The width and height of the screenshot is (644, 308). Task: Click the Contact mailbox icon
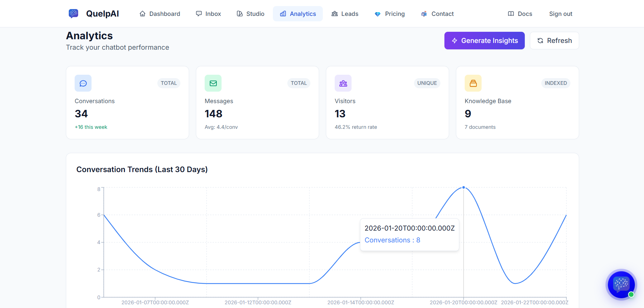[424, 14]
